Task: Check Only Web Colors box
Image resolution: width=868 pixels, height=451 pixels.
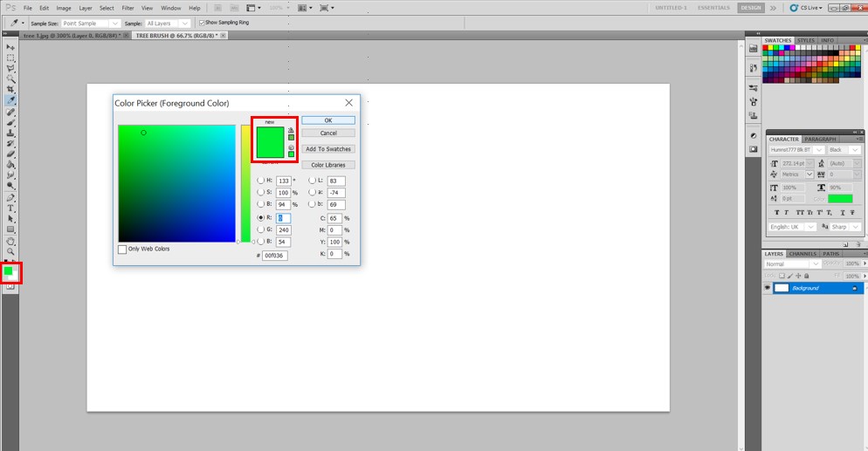Action: (x=122, y=249)
